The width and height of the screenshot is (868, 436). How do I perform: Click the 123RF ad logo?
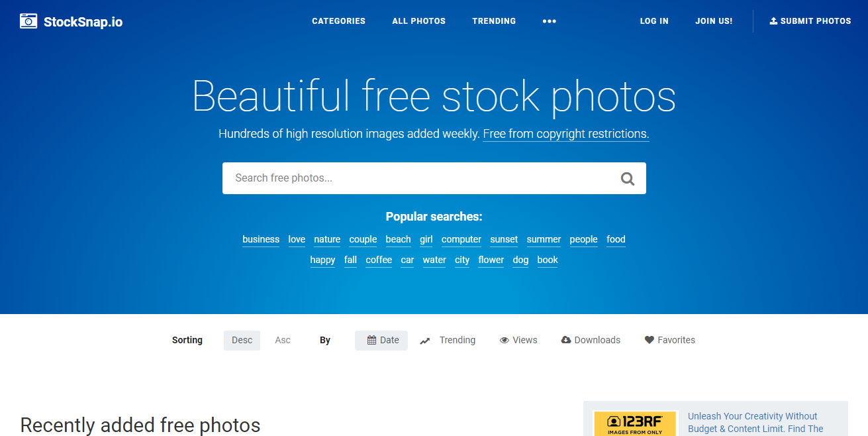pos(636,423)
